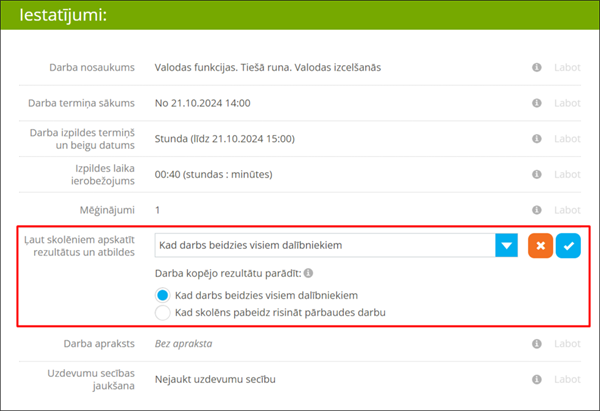Click Labot link for Darba nosaukums
This screenshot has width=600, height=411.
coord(567,68)
